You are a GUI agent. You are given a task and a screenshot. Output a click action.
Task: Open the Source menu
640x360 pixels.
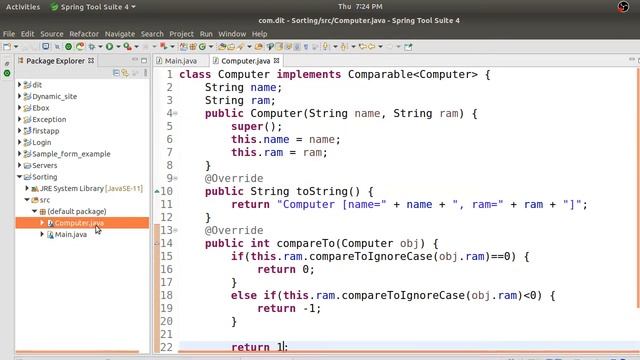(52, 34)
